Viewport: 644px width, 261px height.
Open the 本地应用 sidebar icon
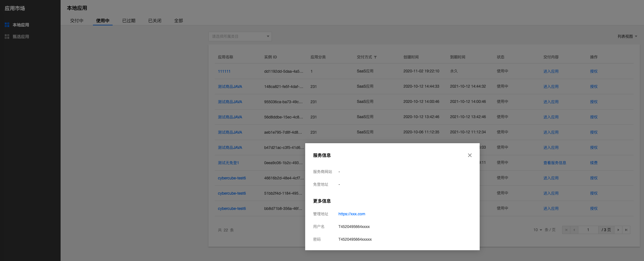coord(7,25)
